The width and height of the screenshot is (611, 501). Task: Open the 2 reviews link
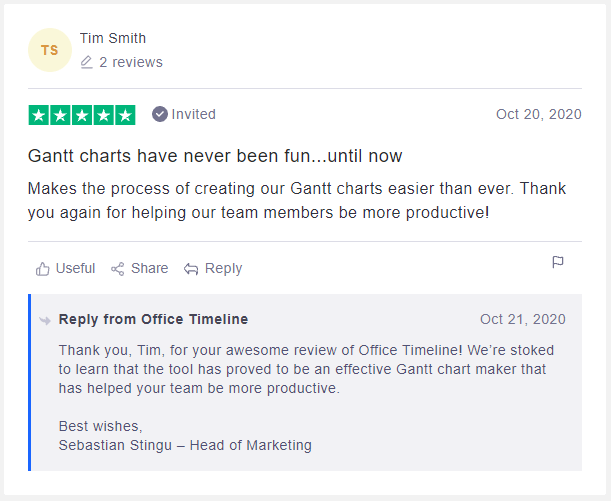pyautogui.click(x=130, y=62)
